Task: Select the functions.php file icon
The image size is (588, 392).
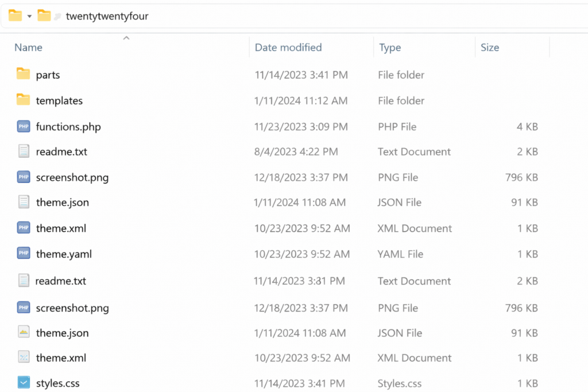Action: (x=23, y=127)
